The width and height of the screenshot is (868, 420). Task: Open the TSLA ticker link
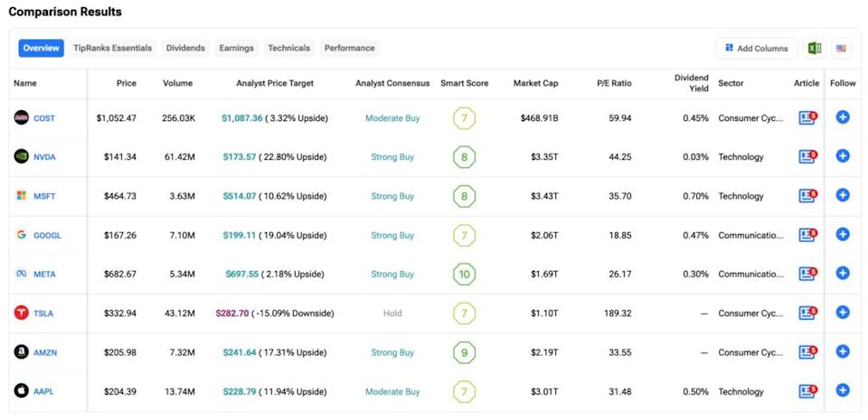(x=43, y=313)
